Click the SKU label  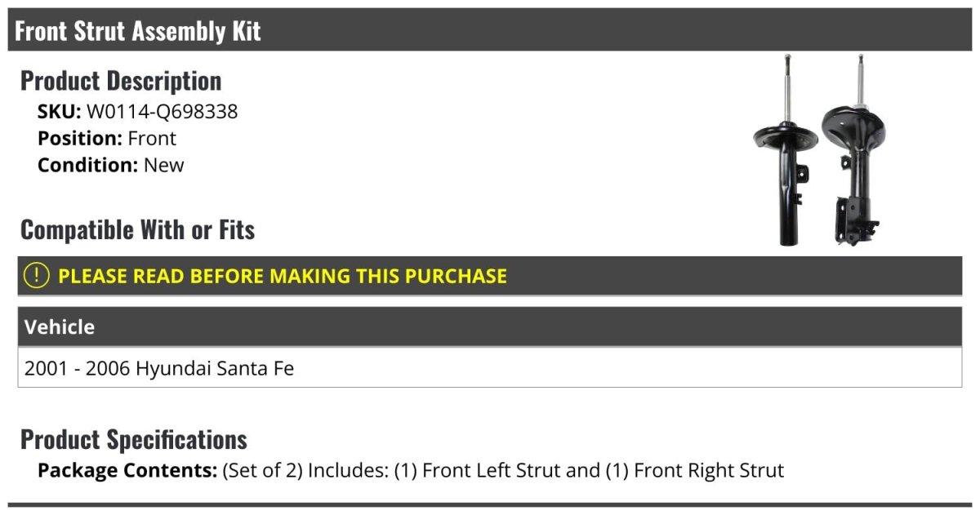tap(59, 112)
